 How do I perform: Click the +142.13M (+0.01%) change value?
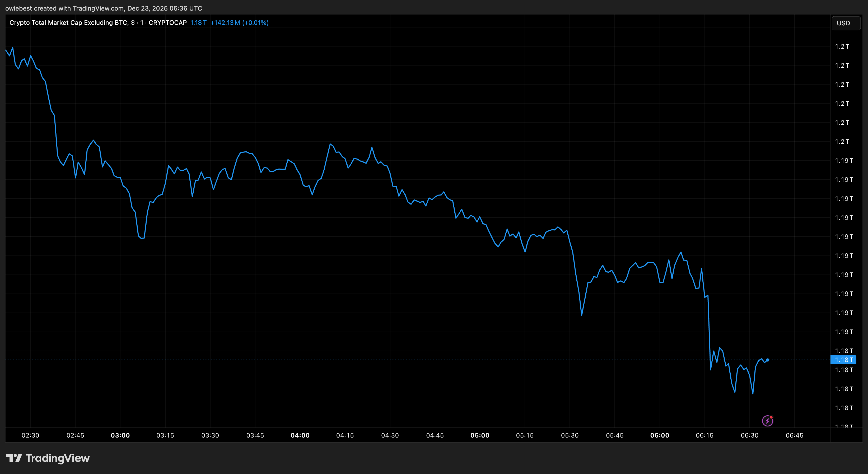239,22
